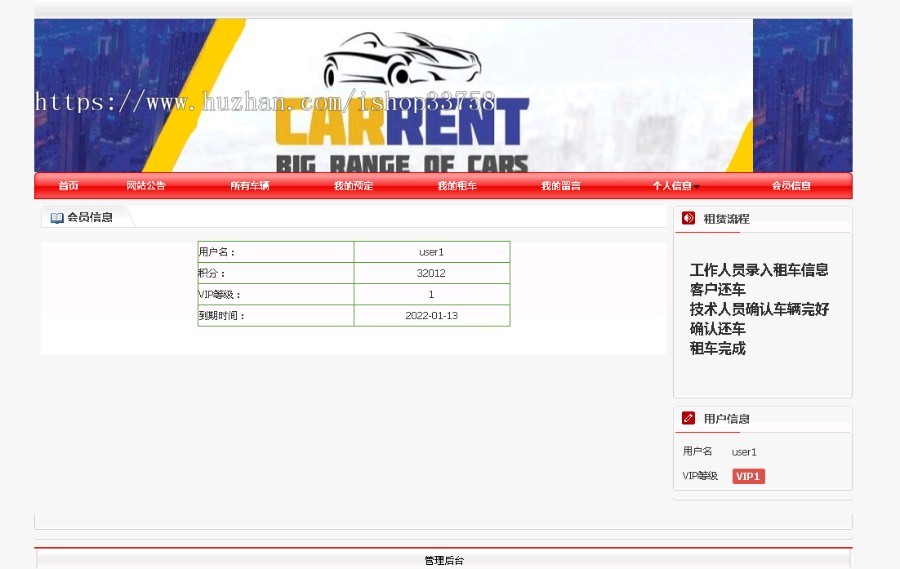
Task: Click 确认还车 step text
Action: 717,328
